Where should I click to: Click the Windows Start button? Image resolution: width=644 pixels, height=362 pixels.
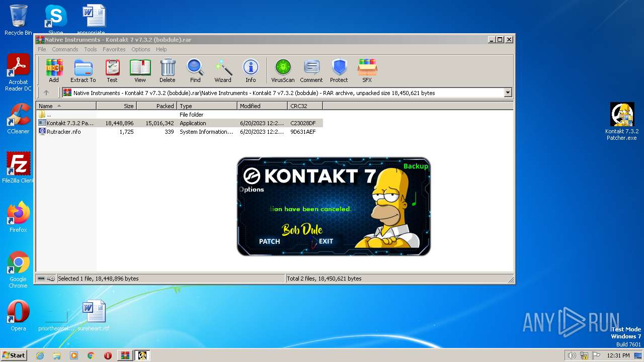tap(14, 355)
